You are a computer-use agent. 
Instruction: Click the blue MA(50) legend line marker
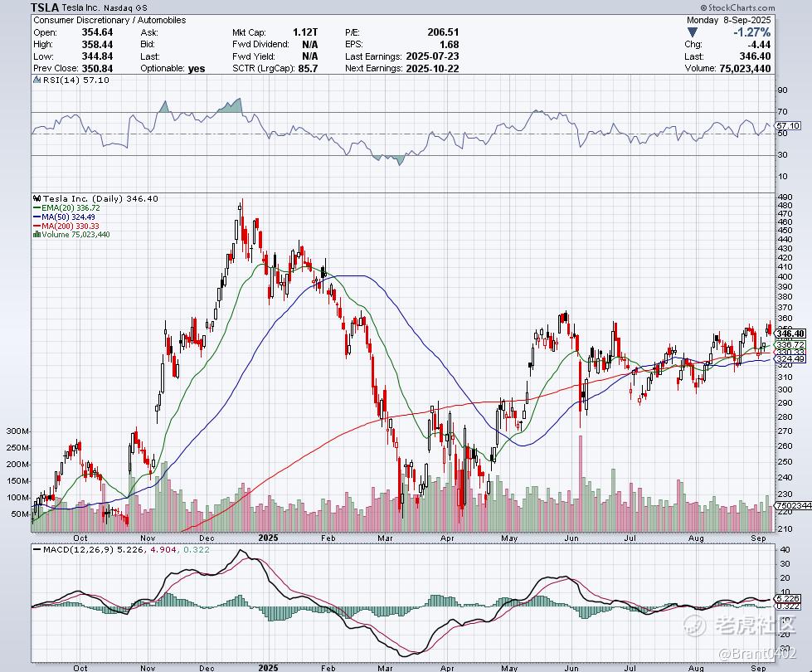(36, 217)
